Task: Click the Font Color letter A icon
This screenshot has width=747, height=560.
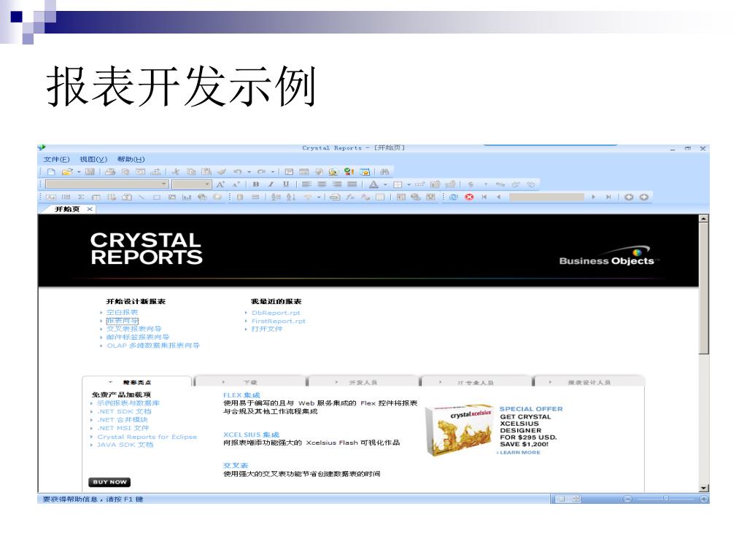Action: coord(374,184)
